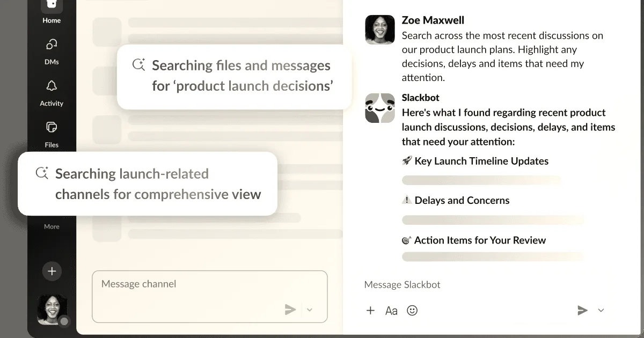Click 'Delays and Concerns' heading
This screenshot has width=644, height=338.
tap(462, 201)
